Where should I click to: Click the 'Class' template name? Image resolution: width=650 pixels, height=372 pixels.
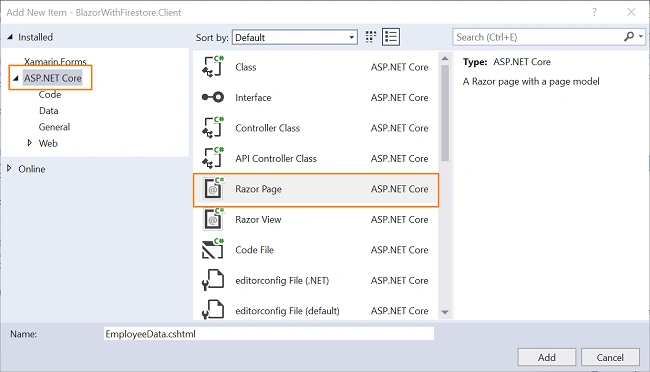point(246,67)
